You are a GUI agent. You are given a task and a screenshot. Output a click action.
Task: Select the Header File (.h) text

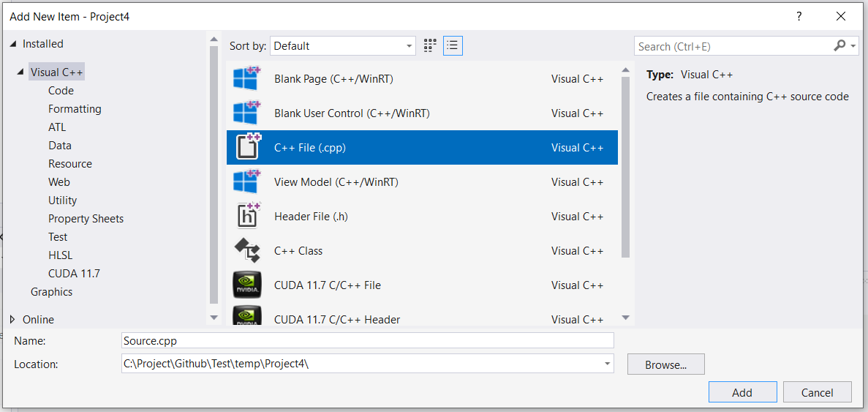[x=311, y=216]
